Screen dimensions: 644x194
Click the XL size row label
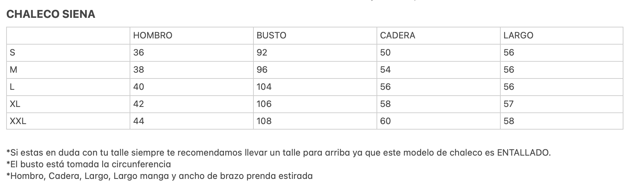tap(68, 104)
